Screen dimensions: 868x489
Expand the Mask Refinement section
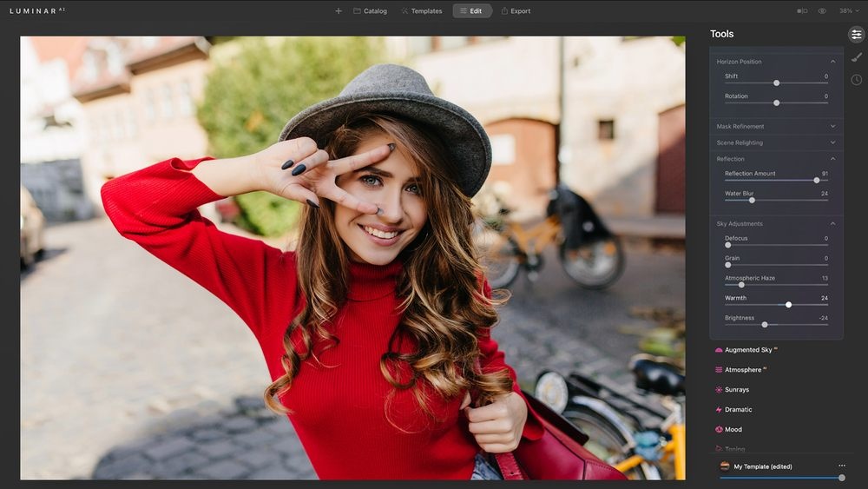(833, 127)
